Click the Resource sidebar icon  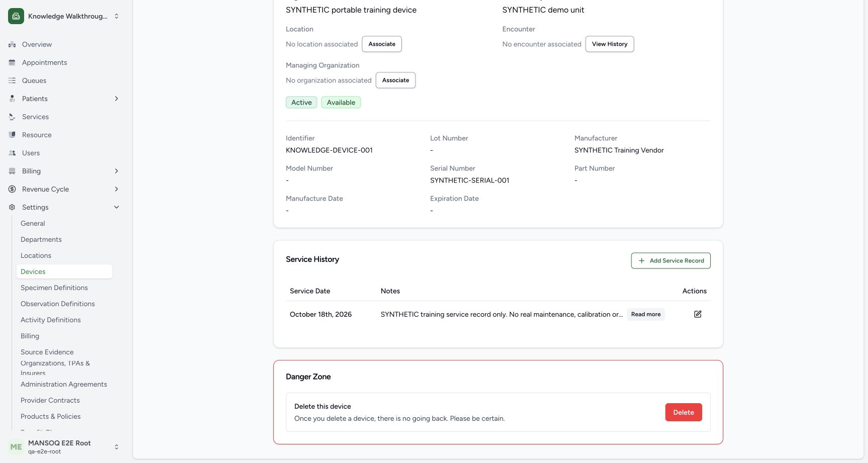pyautogui.click(x=12, y=135)
